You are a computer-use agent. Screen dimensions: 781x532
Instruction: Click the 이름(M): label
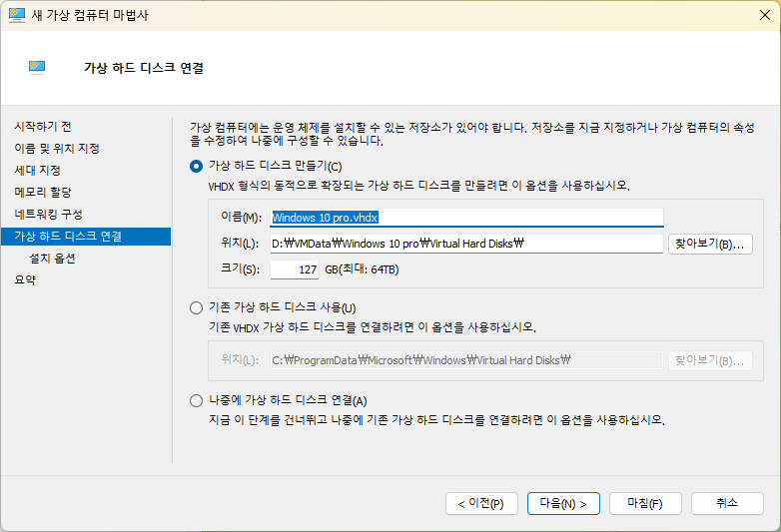(x=242, y=217)
